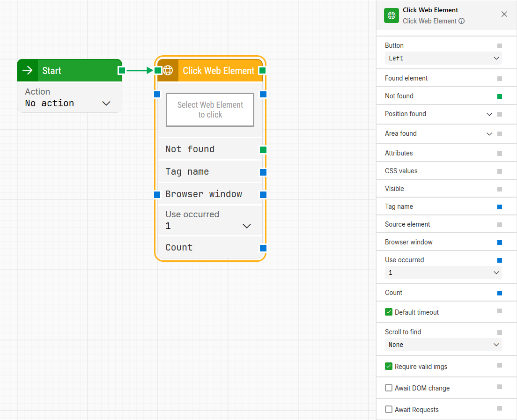Open the Scroll to find dropdown
Image resolution: width=517 pixels, height=420 pixels.
click(443, 345)
